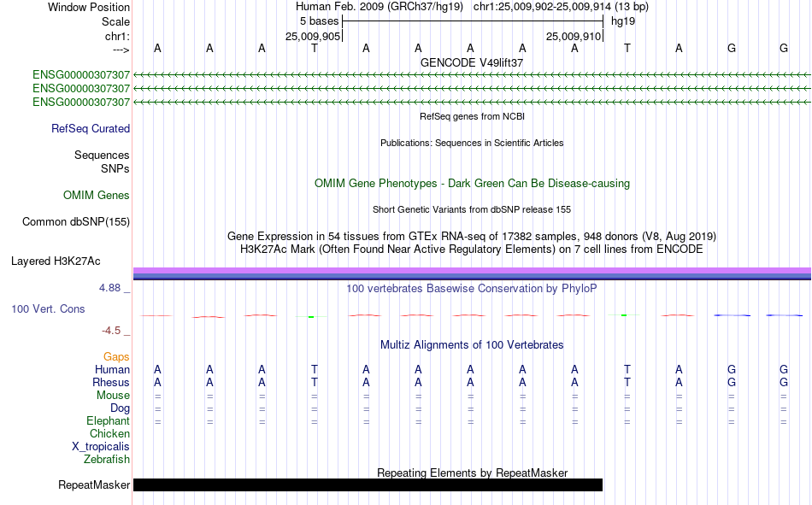Click the RefSeq Curated track label
This screenshot has width=812, height=505.
91,128
